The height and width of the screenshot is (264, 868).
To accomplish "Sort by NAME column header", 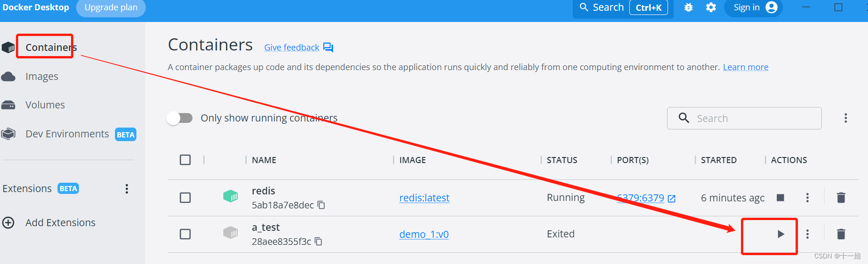I will tap(264, 160).
